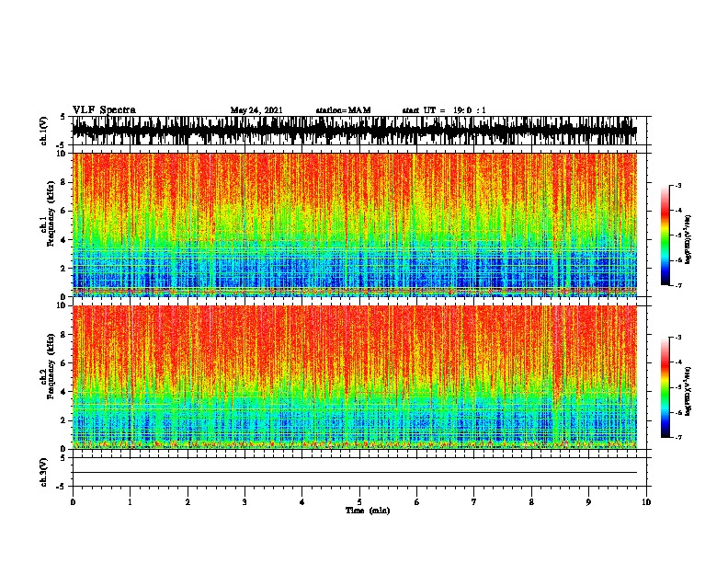Click time axis tick label "3"
Image resolution: width=728 pixels, height=563 pixels.
(x=245, y=502)
